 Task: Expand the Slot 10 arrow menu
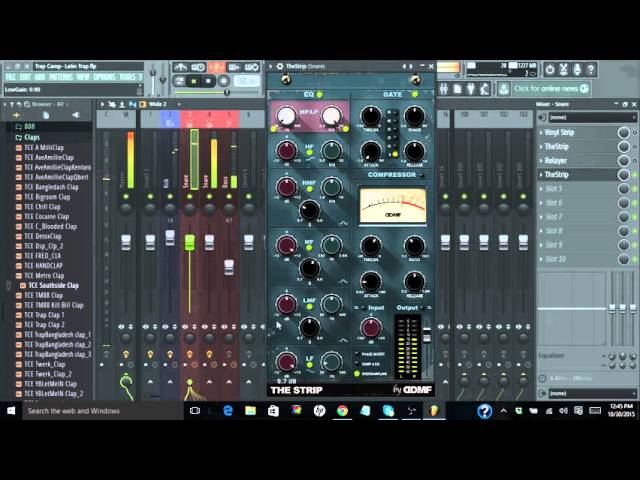pos(541,259)
